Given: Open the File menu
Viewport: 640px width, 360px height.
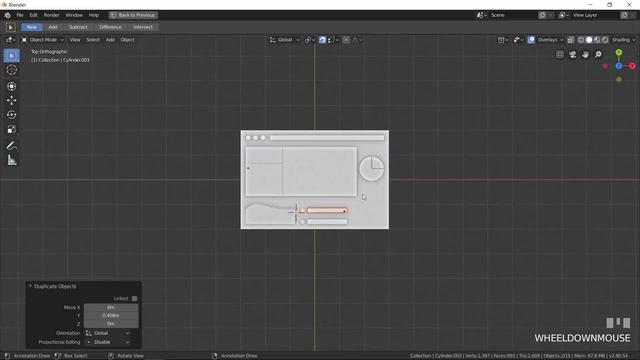Looking at the screenshot, I should click(x=20, y=15).
